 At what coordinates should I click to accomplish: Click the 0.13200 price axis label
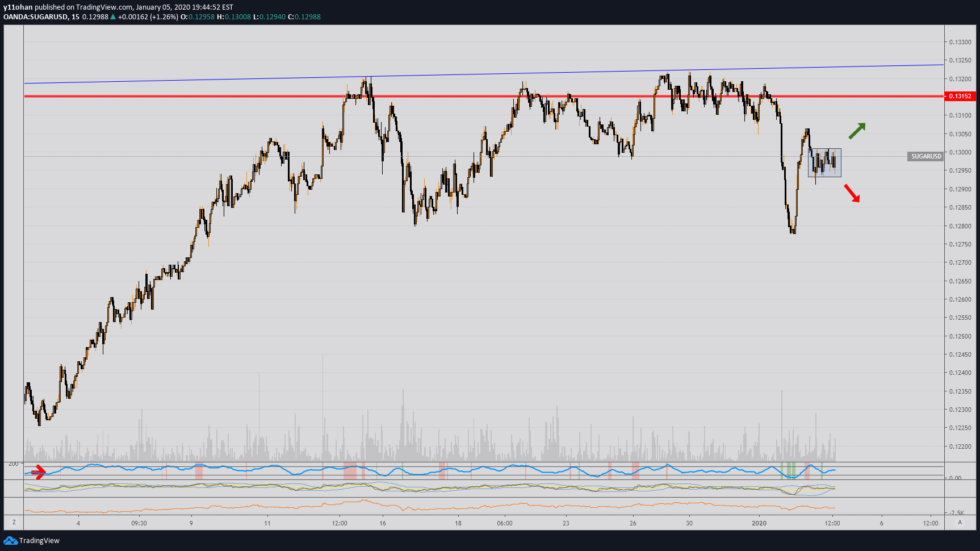click(960, 79)
